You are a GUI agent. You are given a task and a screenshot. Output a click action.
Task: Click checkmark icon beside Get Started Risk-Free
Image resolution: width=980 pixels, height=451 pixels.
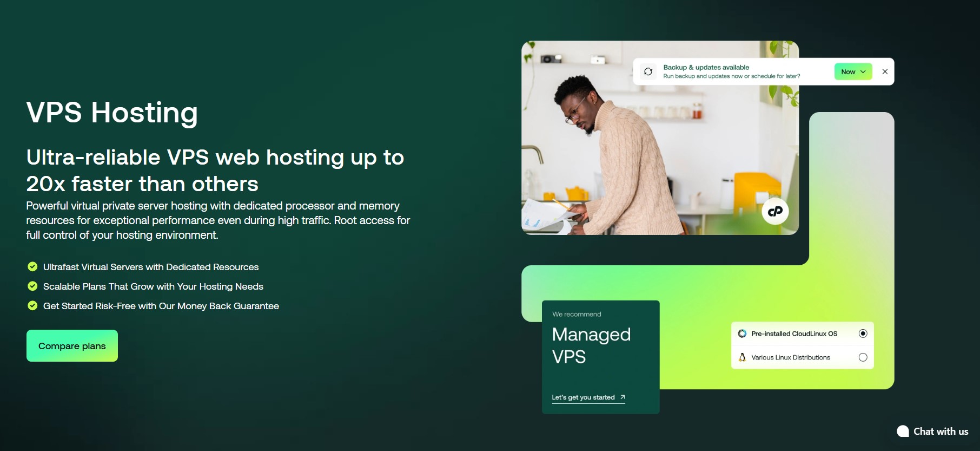pyautogui.click(x=32, y=305)
